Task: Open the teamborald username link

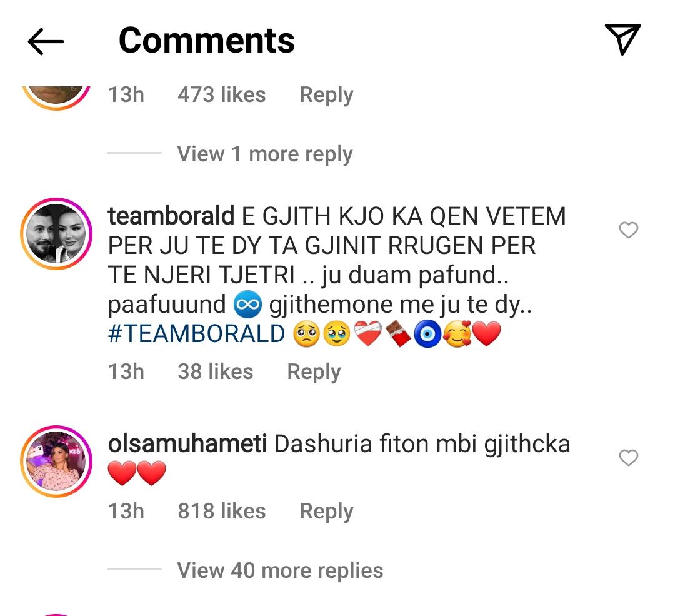Action: coord(171,216)
